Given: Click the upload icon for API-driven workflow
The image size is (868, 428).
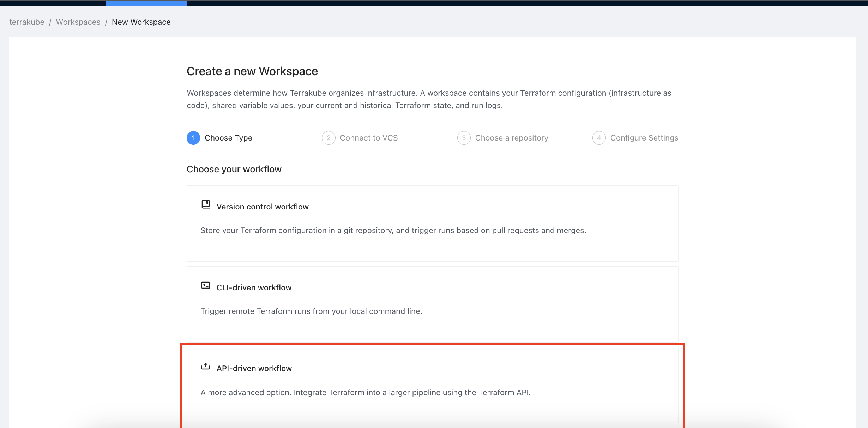Looking at the screenshot, I should [205, 366].
